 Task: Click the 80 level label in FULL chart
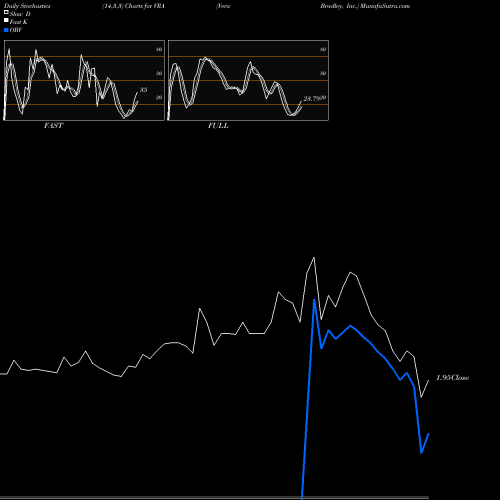(x=323, y=49)
